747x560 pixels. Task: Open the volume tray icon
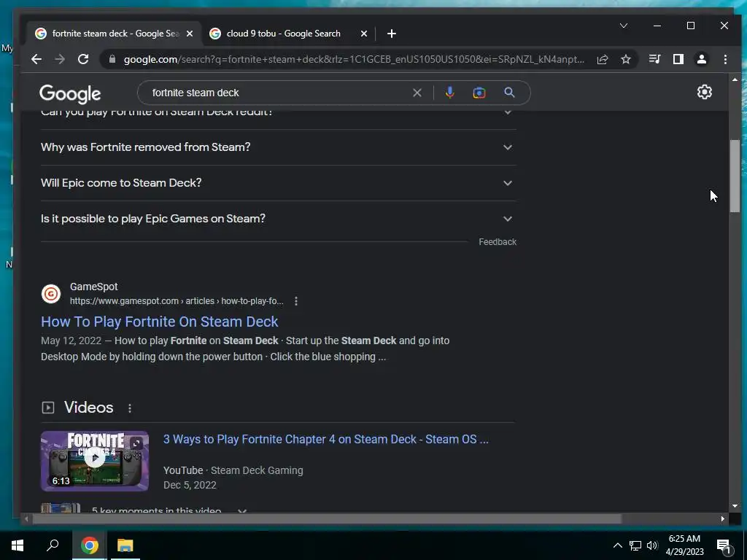653,545
